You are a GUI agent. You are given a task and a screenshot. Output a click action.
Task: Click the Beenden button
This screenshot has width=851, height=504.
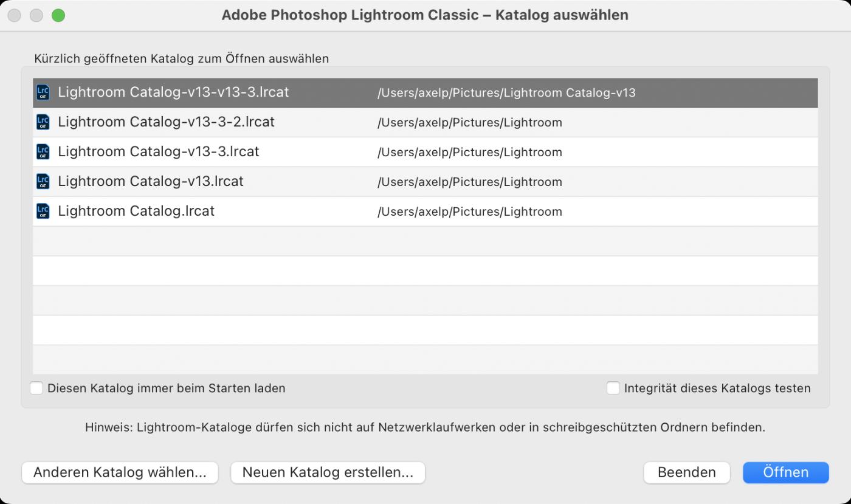pos(686,472)
